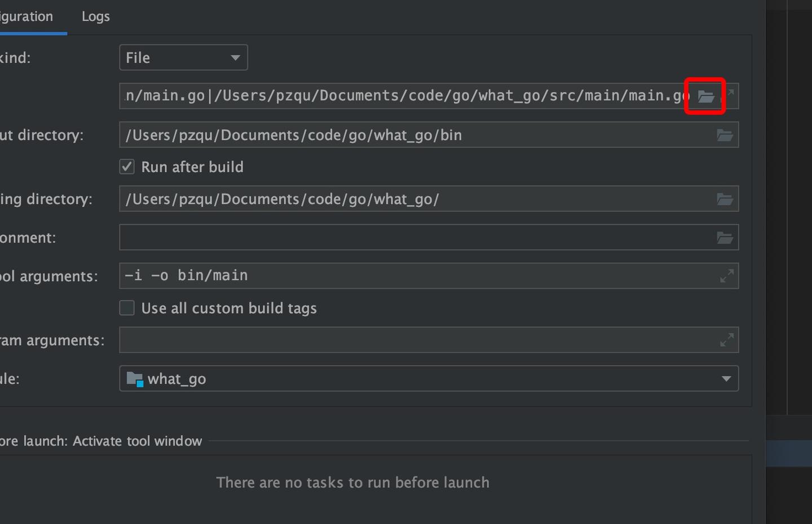
Task: Click into the Files path text field
Action: click(395, 96)
